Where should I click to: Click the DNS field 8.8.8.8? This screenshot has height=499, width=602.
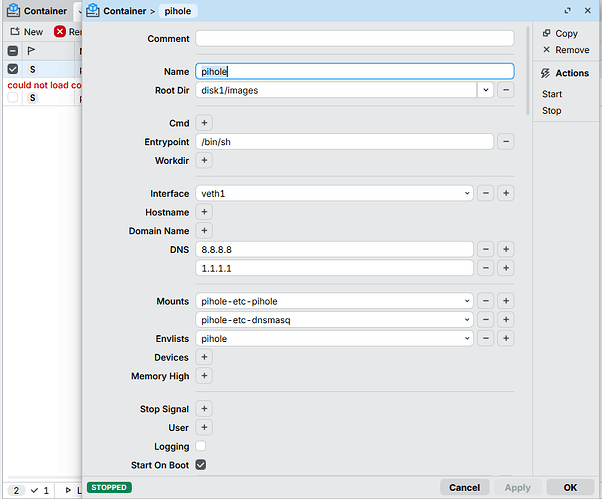coord(334,250)
